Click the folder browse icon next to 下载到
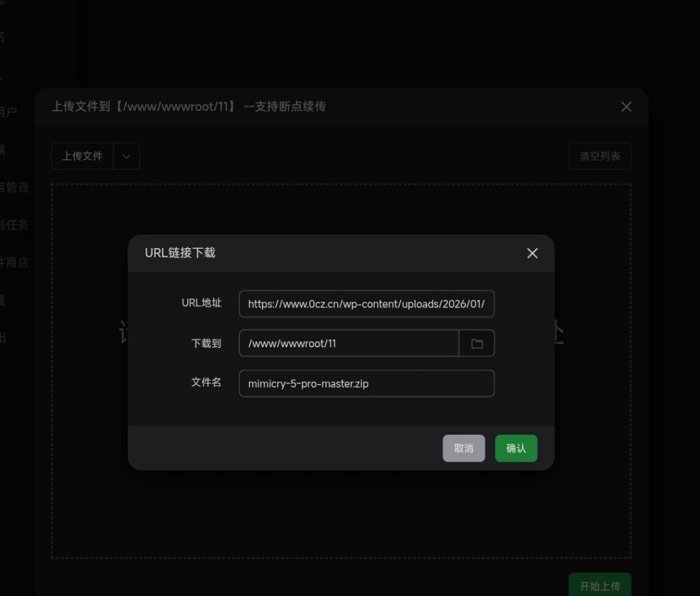This screenshot has height=596, width=700. (x=476, y=343)
